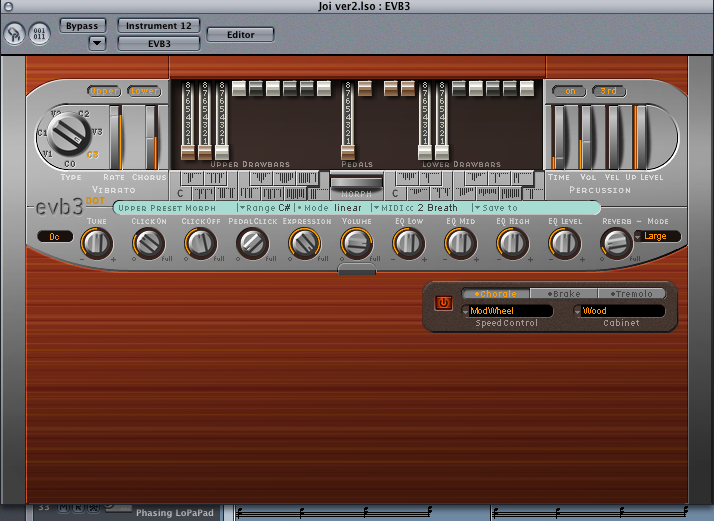The image size is (714, 521).
Task: Select the V3 vibrato type label
Action: tap(97, 132)
